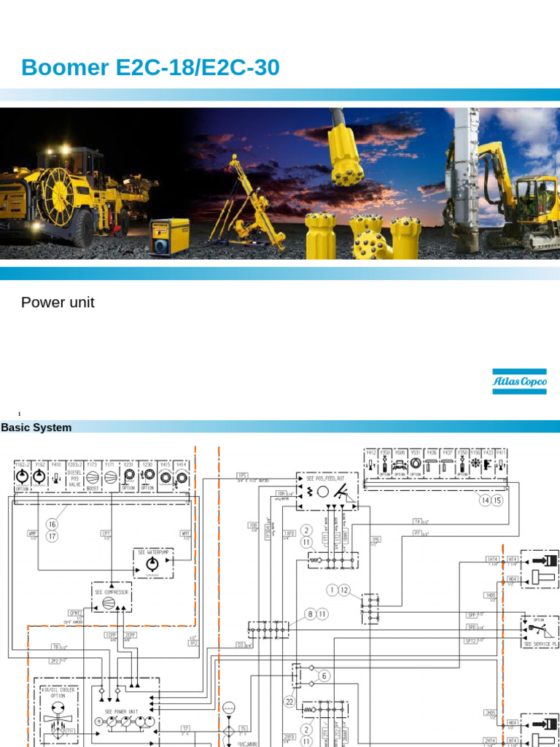Select the P7 line label
560x747 pixels.
[x=418, y=533]
